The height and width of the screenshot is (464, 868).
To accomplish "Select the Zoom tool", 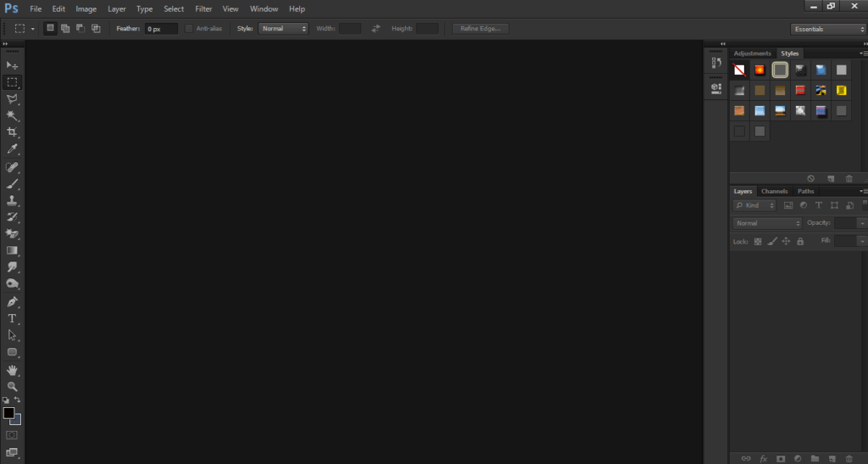I will point(13,386).
